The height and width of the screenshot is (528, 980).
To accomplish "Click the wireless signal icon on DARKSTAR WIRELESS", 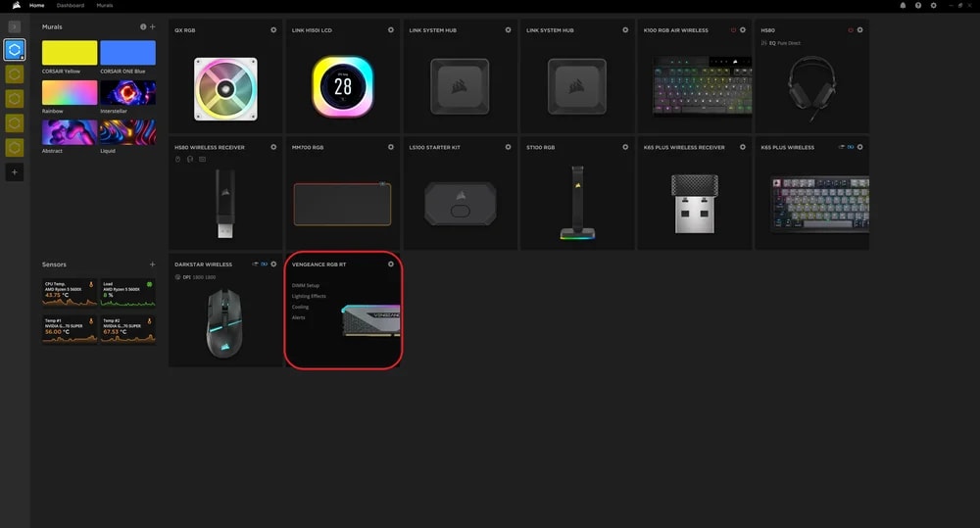I will (x=255, y=264).
